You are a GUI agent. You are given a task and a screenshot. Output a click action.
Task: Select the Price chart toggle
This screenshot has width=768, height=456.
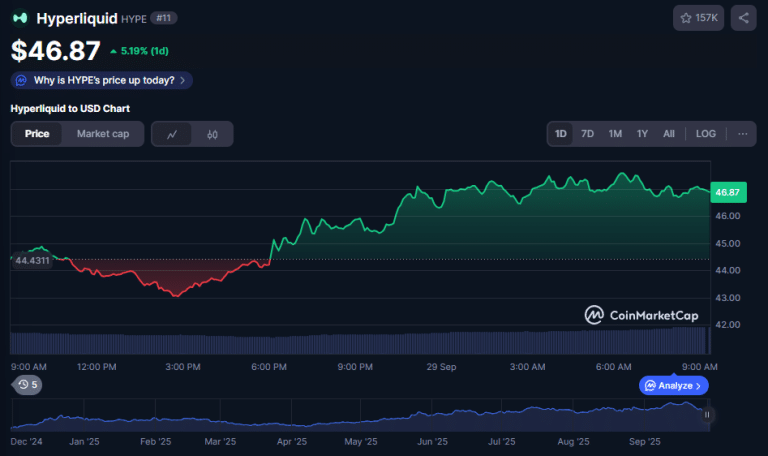point(37,134)
